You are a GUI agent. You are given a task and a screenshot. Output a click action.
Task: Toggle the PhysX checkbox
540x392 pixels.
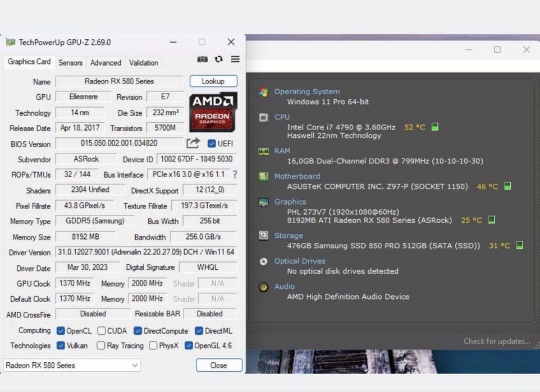pos(153,345)
